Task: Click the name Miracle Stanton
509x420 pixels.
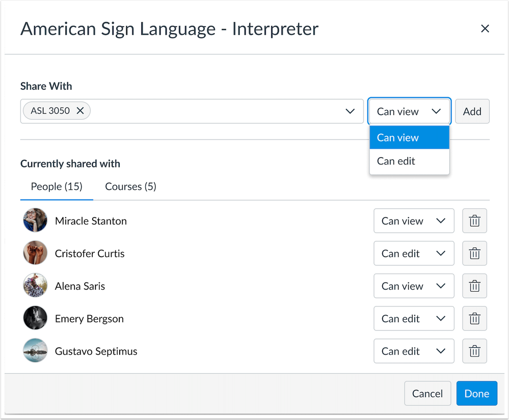Action: pos(91,221)
